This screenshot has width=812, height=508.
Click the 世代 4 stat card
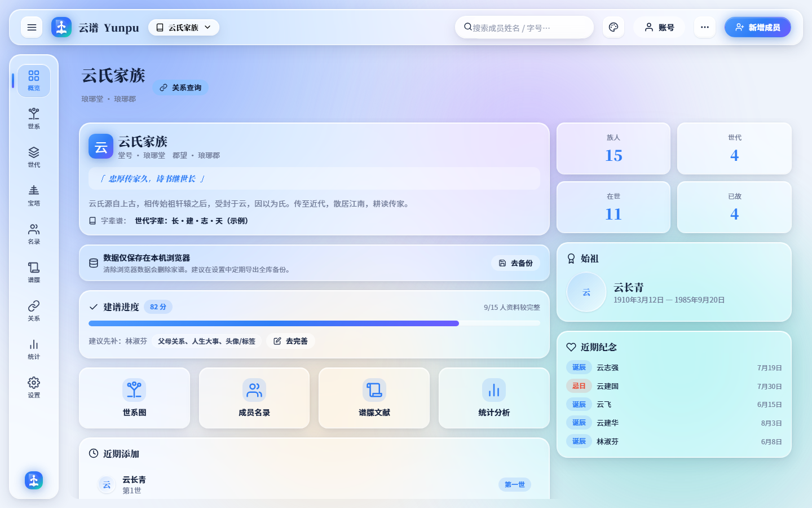pos(734,148)
